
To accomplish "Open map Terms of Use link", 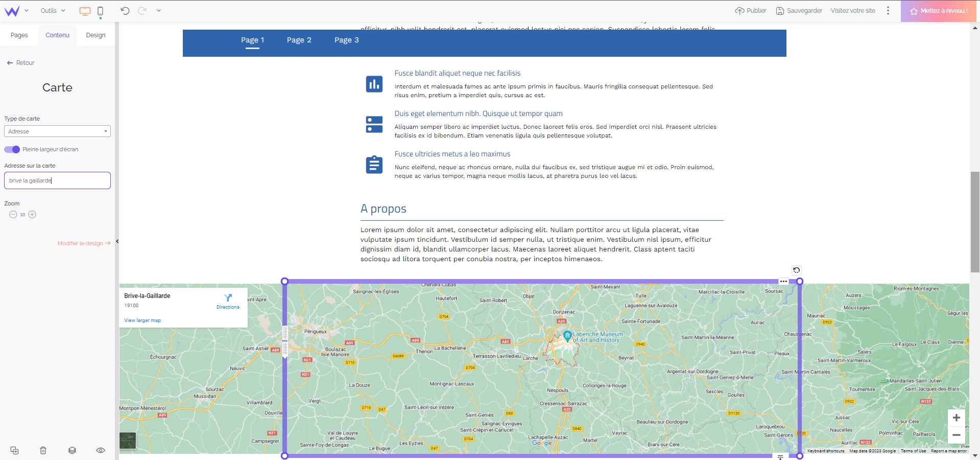I will 913,451.
